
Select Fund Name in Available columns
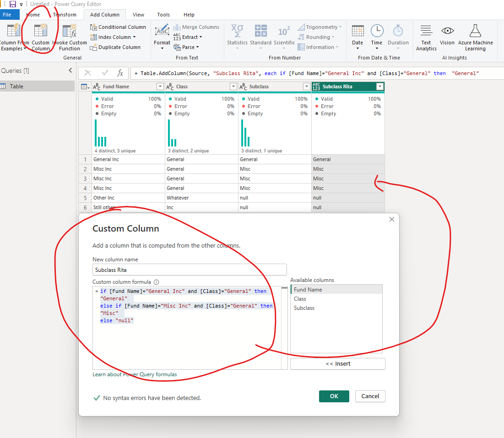336,290
